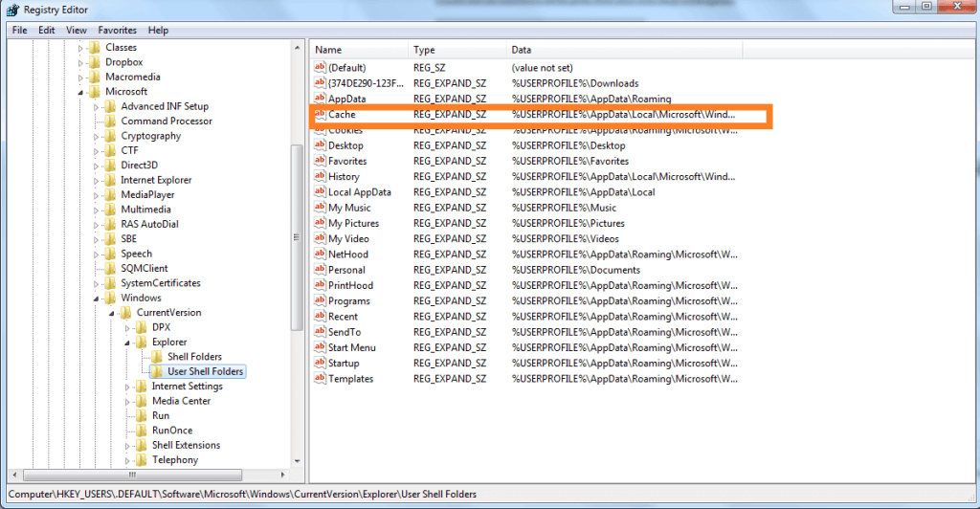Click tree pane scroll down arrow

click(x=297, y=461)
